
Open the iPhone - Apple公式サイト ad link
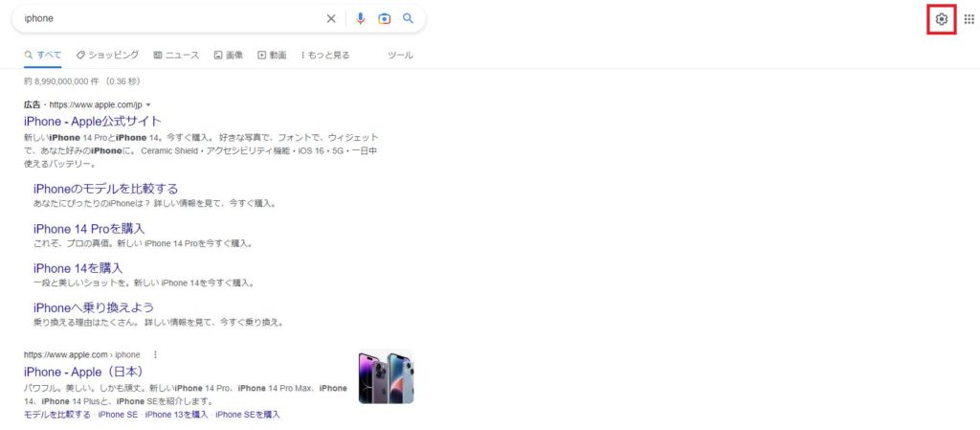93,122
